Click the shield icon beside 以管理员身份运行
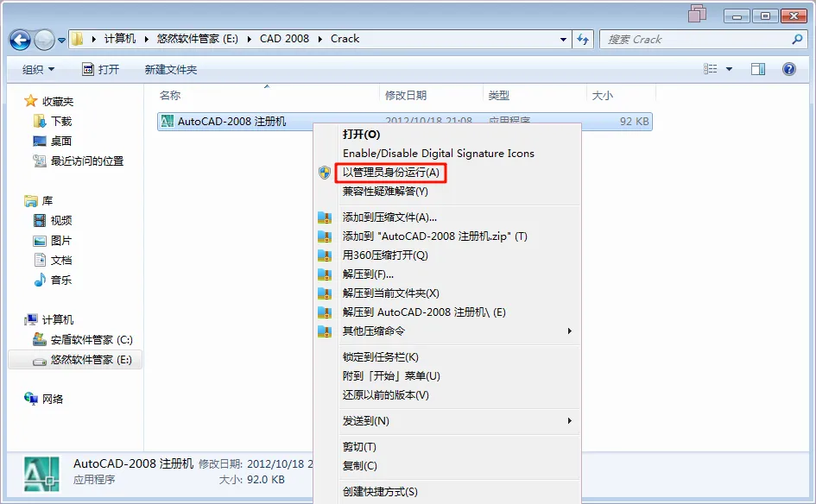 tap(325, 173)
